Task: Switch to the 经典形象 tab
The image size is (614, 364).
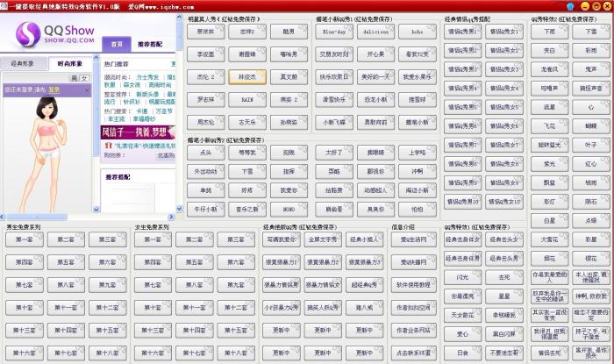Action: [x=23, y=63]
